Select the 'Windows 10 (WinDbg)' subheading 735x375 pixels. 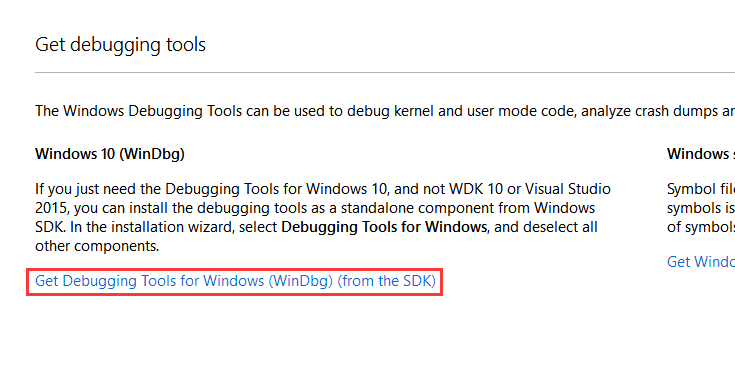pyautogui.click(x=110, y=154)
